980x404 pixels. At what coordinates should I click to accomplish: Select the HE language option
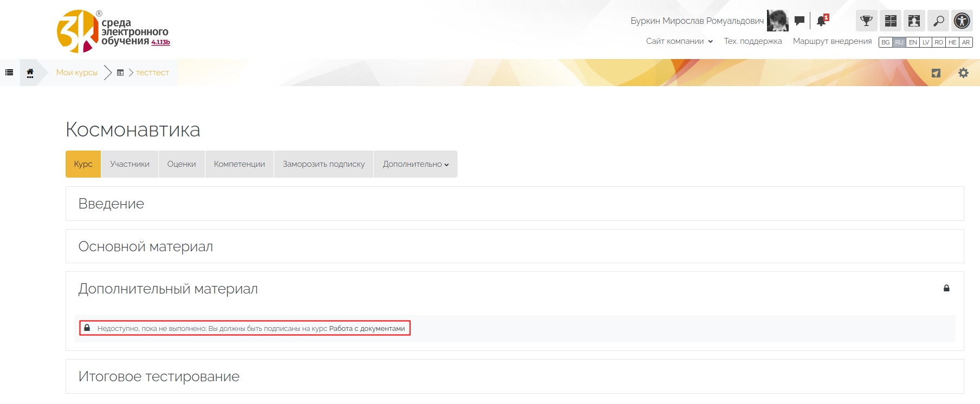point(952,42)
